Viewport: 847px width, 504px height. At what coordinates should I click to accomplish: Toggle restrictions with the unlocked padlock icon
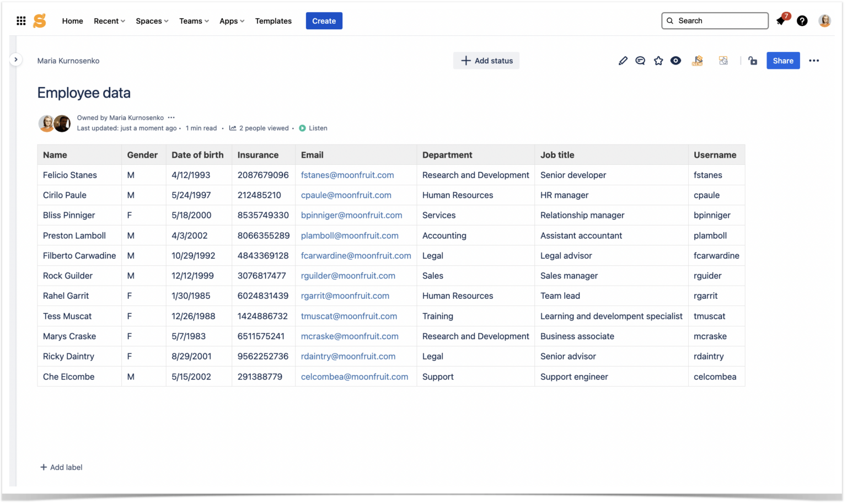[753, 61]
